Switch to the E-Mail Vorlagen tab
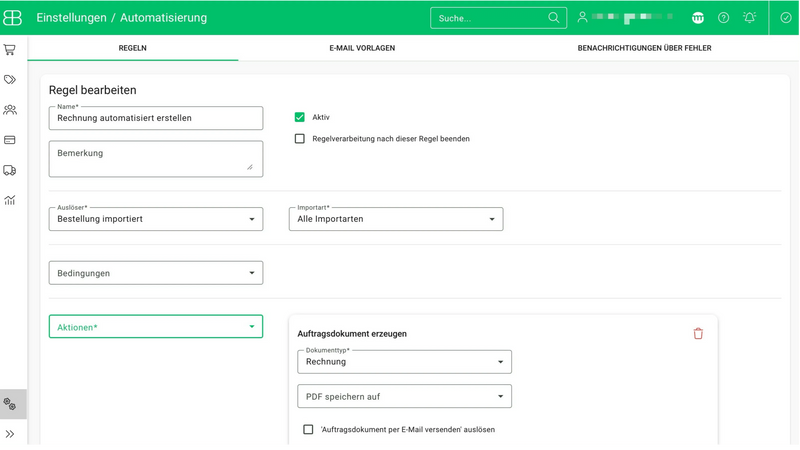Screen dimensions: 800x450 tap(362, 48)
